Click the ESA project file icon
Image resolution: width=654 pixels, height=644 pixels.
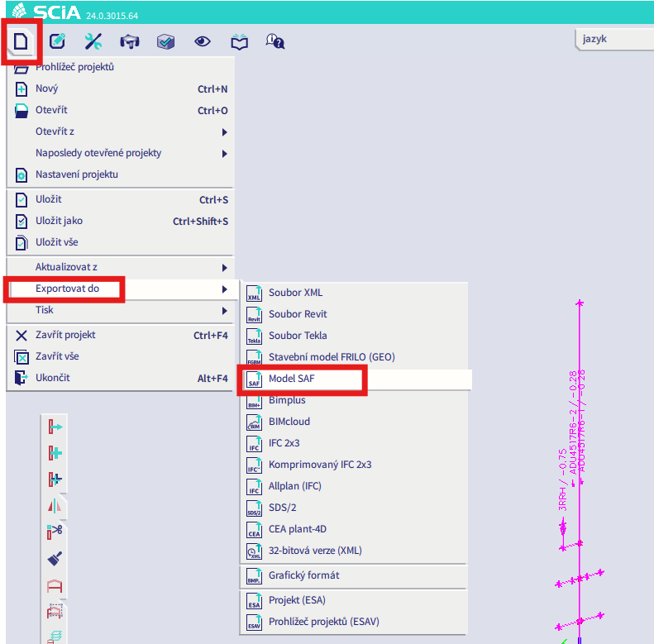pyautogui.click(x=254, y=601)
